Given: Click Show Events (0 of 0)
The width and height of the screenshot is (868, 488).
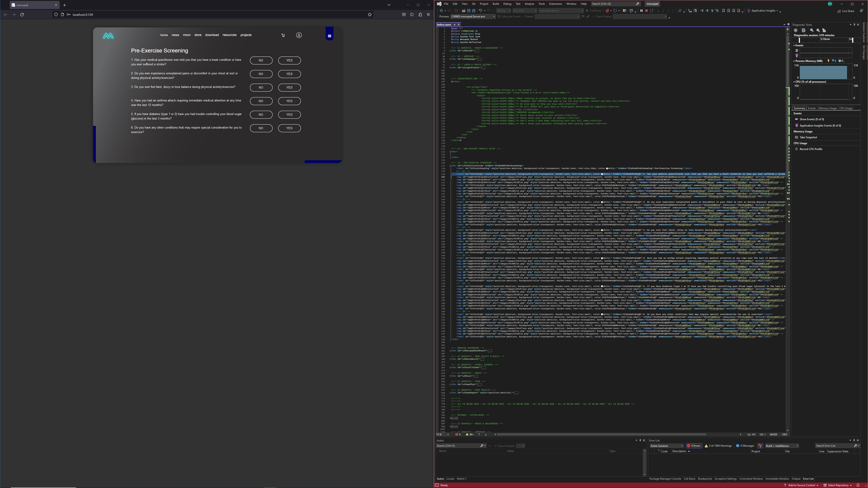Looking at the screenshot, I should (812, 119).
